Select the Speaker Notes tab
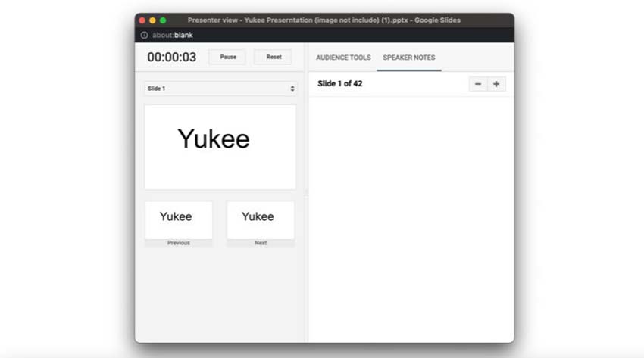This screenshot has height=358, width=644. point(409,58)
